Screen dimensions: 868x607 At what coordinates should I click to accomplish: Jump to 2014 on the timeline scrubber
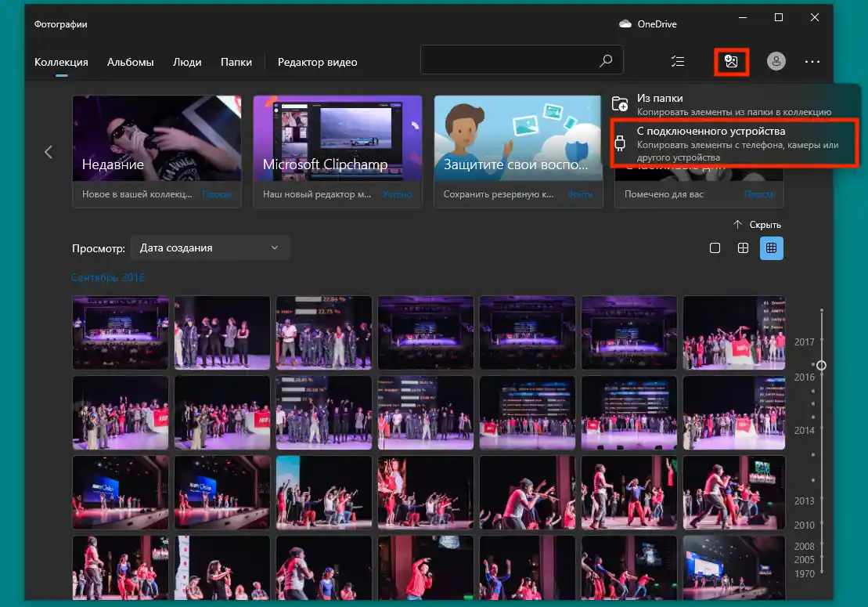click(x=805, y=430)
